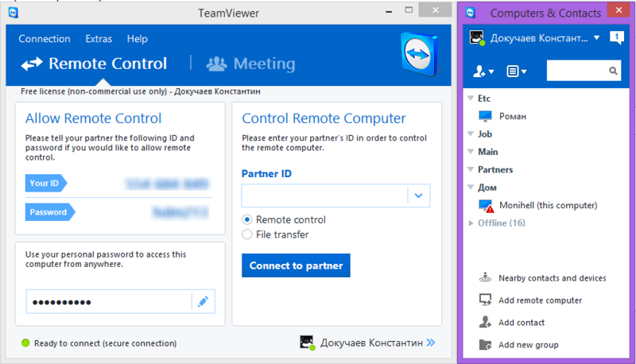Open the notifications chat bubble icon
636x364 pixels.
click(617, 38)
